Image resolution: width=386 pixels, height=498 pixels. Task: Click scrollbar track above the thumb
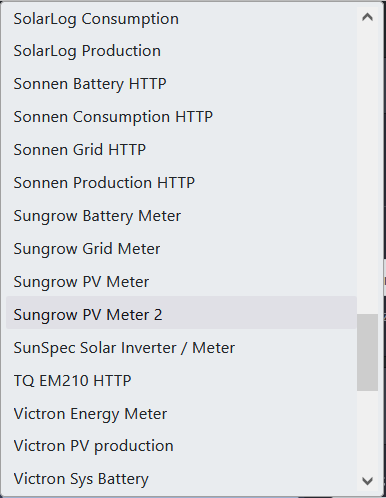point(367,170)
